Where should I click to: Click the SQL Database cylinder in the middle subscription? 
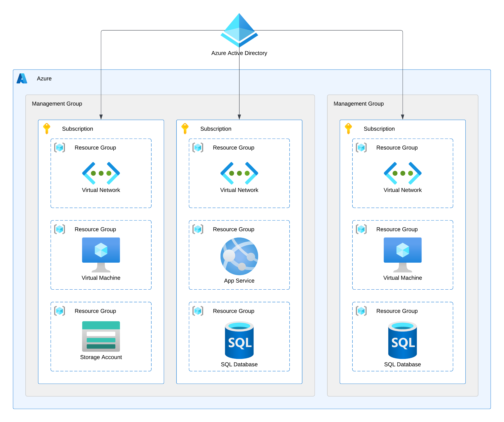(x=239, y=340)
